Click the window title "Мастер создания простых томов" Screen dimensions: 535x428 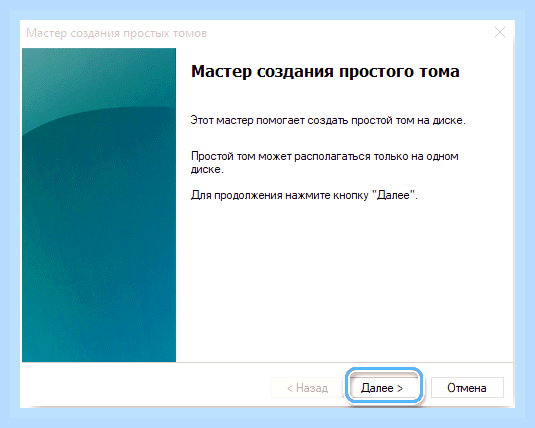[116, 33]
